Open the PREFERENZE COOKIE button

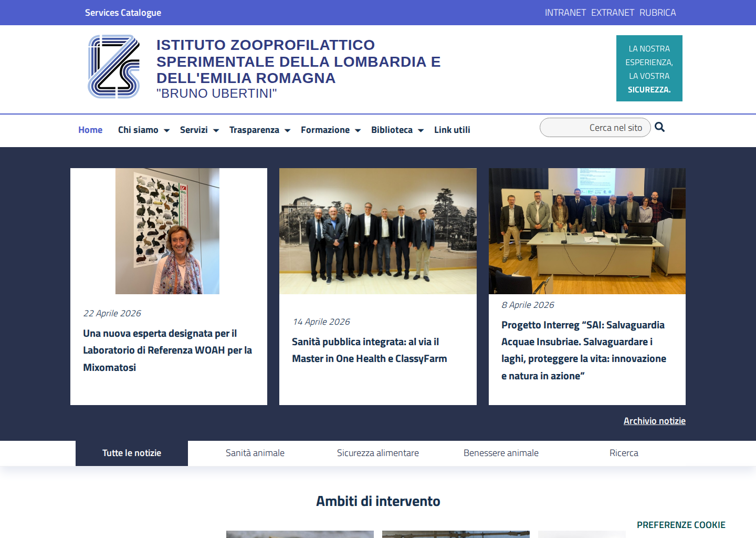tap(681, 525)
